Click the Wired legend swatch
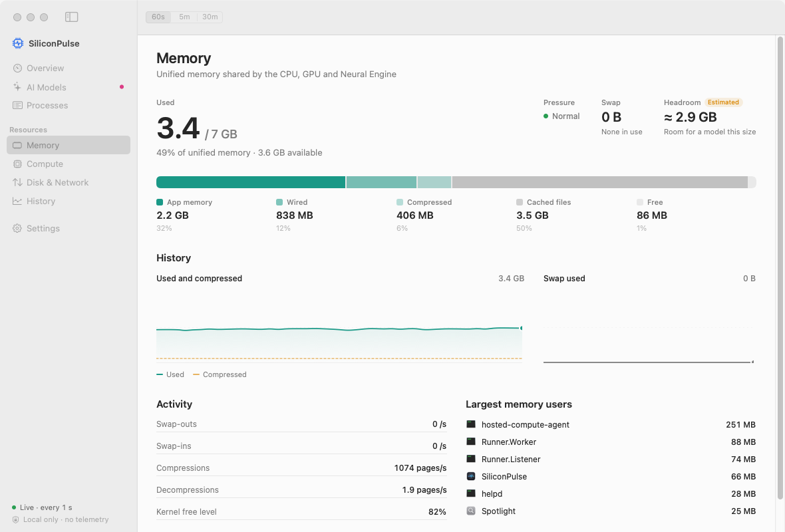Image resolution: width=785 pixels, height=532 pixels. tap(279, 202)
